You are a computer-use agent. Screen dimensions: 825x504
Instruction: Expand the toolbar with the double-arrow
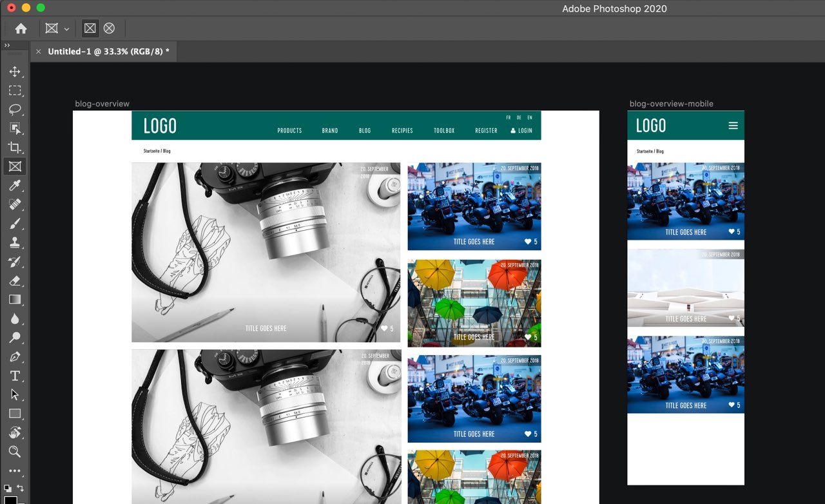[x=7, y=46]
